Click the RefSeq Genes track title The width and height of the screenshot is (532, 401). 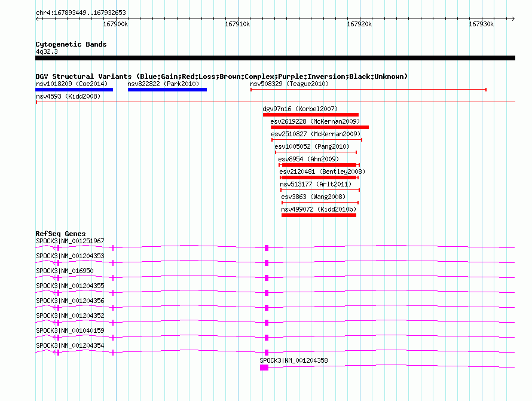(60, 234)
